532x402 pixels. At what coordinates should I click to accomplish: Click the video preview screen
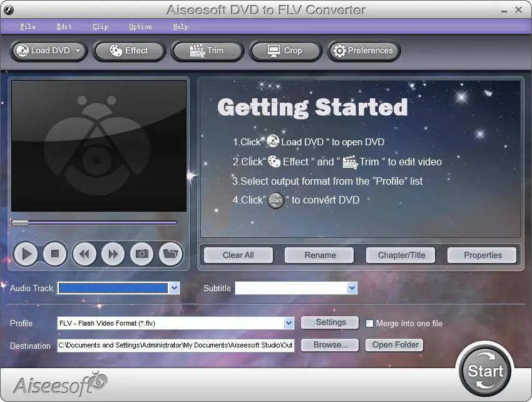tap(99, 146)
